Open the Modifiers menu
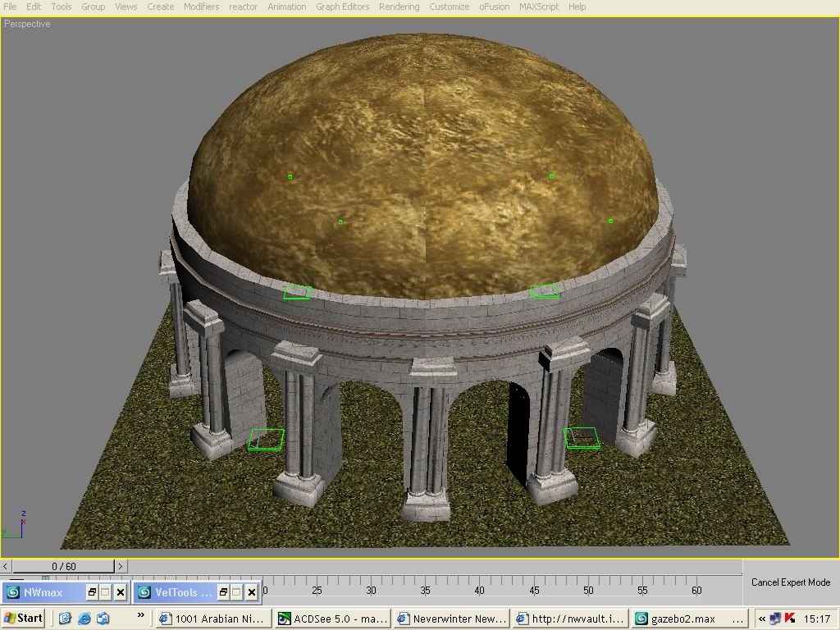This screenshot has height=630, width=840. [x=201, y=7]
